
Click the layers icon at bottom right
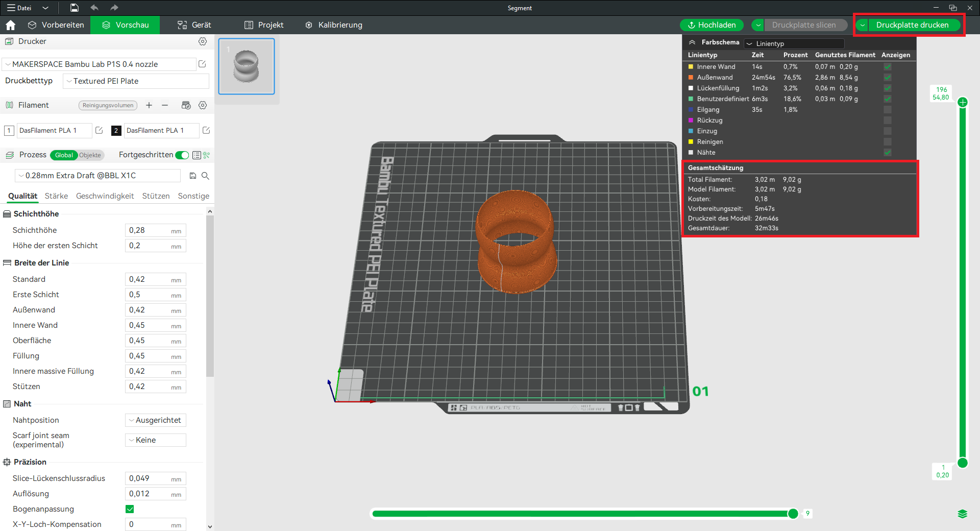[x=962, y=514]
